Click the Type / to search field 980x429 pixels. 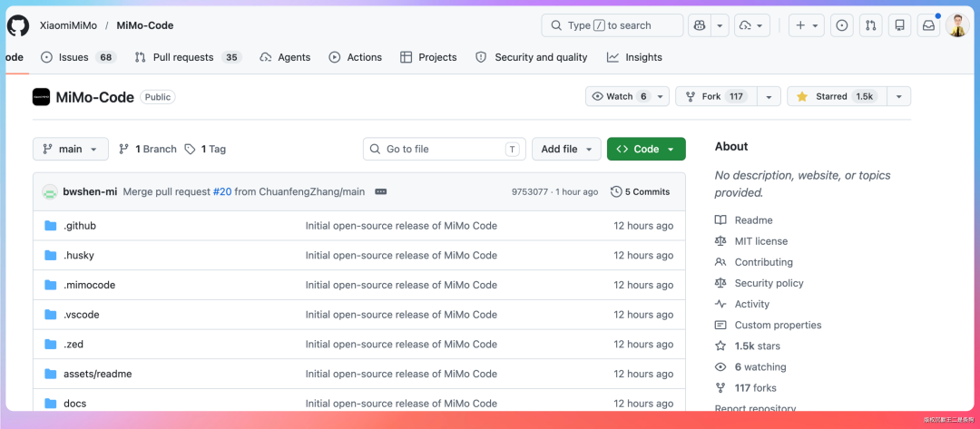click(x=612, y=25)
